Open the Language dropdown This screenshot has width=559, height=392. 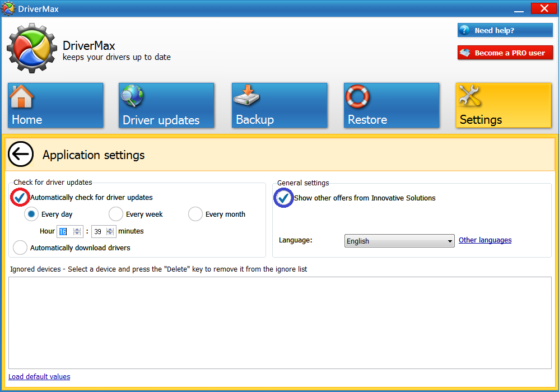tap(399, 241)
